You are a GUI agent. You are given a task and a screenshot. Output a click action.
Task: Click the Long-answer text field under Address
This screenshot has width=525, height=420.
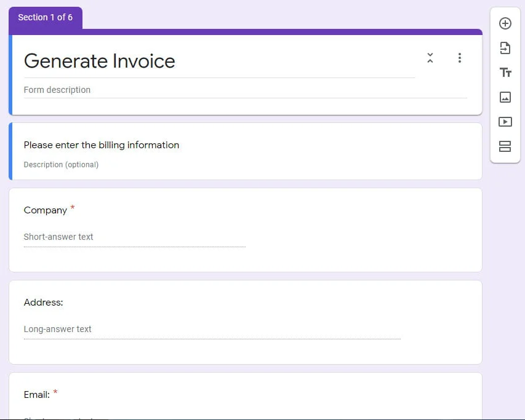pos(212,330)
